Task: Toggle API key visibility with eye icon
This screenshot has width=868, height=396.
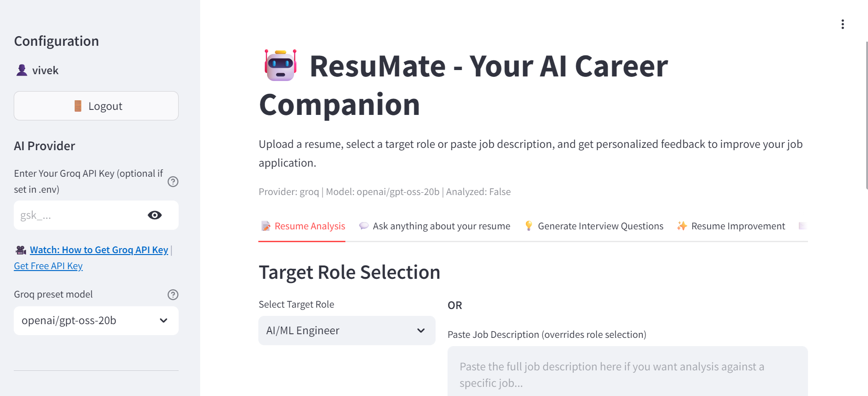Action: [155, 215]
